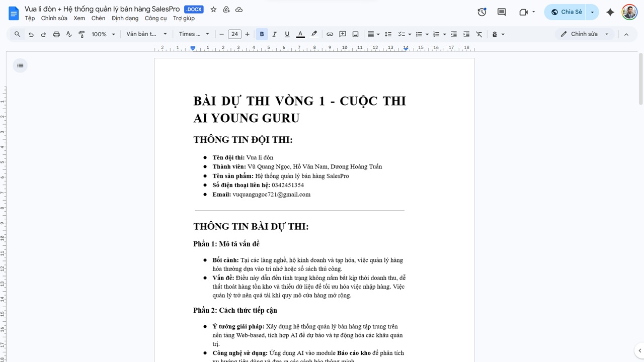Toggle Underline formatting
The image size is (644, 362).
coord(287,34)
